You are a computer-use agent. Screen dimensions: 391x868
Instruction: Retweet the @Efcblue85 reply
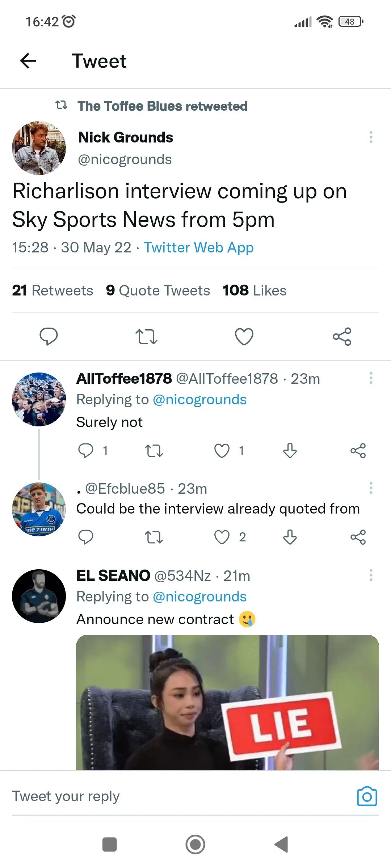tap(154, 537)
